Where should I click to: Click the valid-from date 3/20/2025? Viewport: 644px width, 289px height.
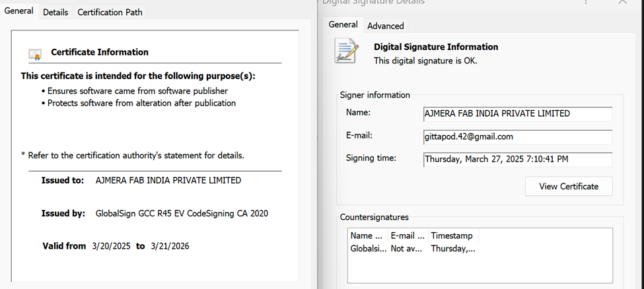[x=112, y=246]
